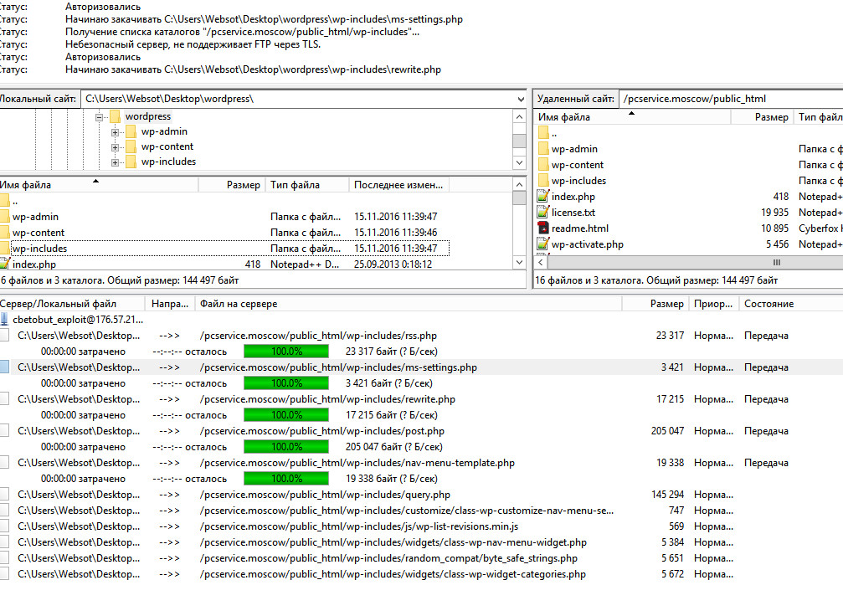This screenshot has width=843, height=616.
Task: Sort queue by Приоритет column
Action: [x=713, y=304]
